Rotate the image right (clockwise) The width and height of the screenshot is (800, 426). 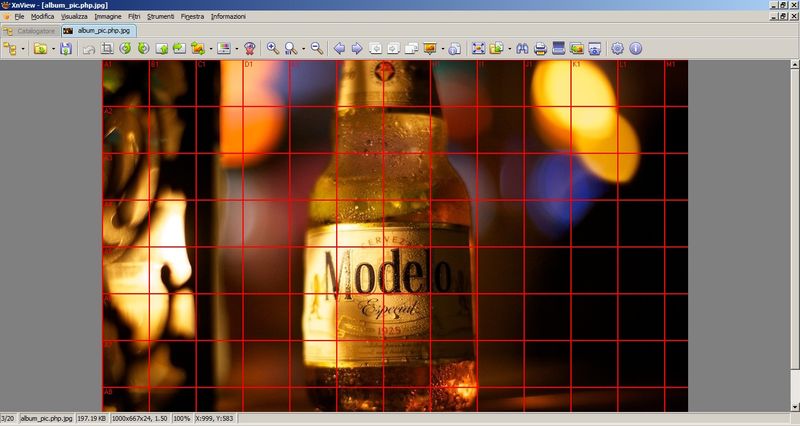pyautogui.click(x=143, y=48)
